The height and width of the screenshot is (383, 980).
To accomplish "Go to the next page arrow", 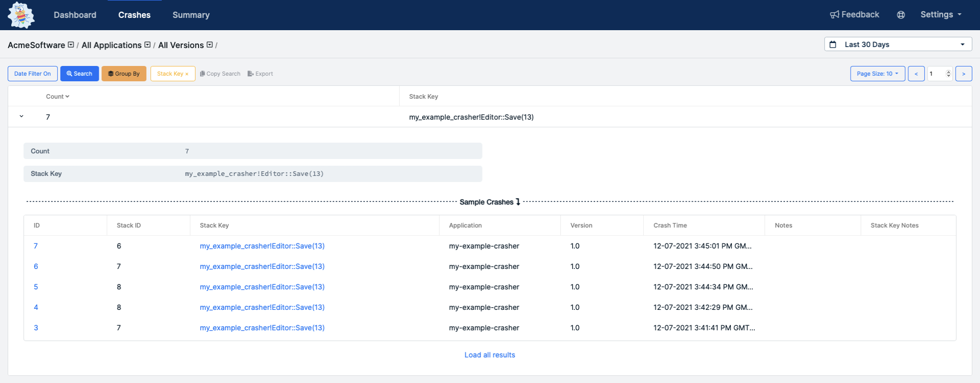I will tap(964, 74).
